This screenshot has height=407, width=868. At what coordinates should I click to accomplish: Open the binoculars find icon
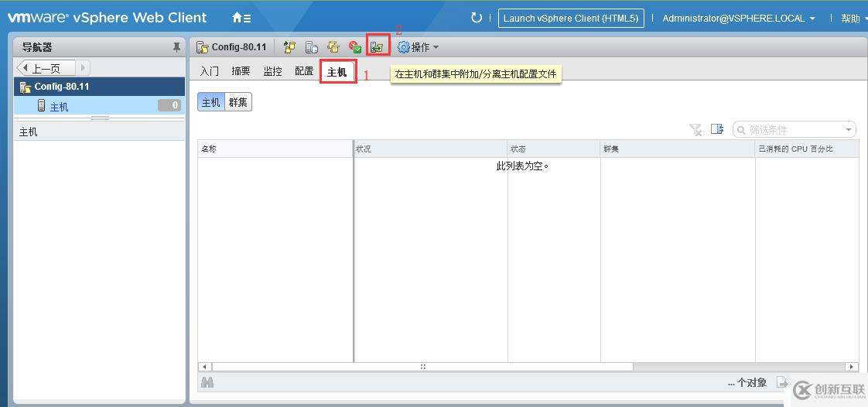207,382
